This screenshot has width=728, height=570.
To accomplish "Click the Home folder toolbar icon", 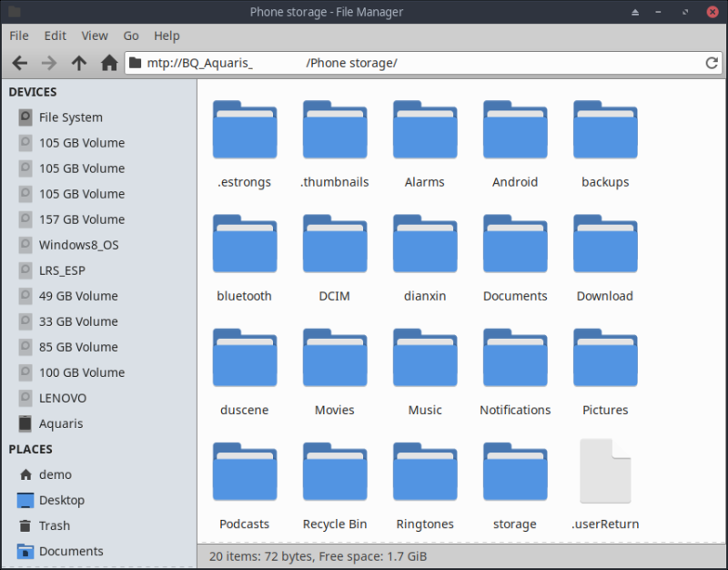I will (109, 63).
